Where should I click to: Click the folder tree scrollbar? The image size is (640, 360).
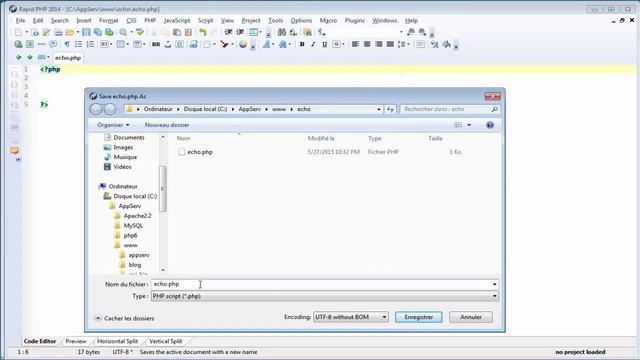click(163, 189)
